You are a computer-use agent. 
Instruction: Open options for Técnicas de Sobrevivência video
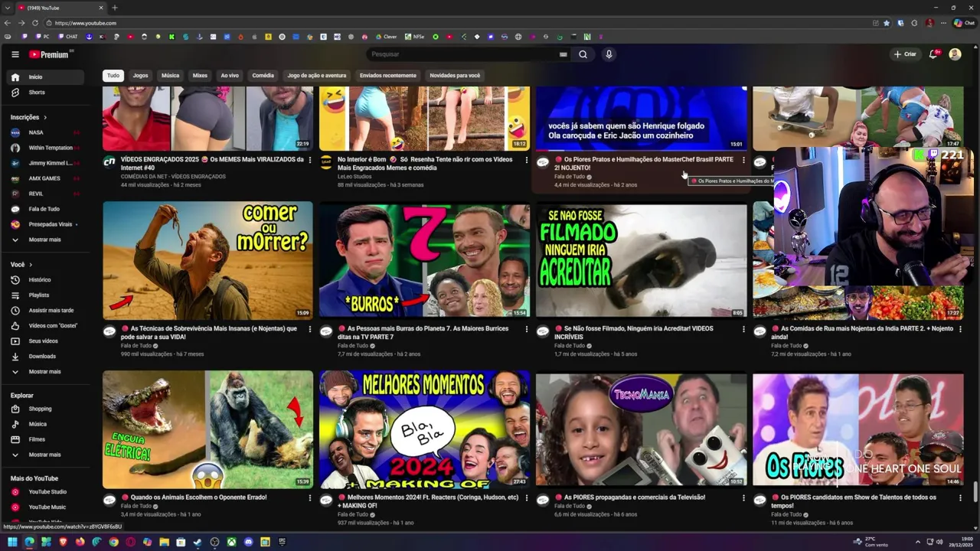click(x=309, y=329)
